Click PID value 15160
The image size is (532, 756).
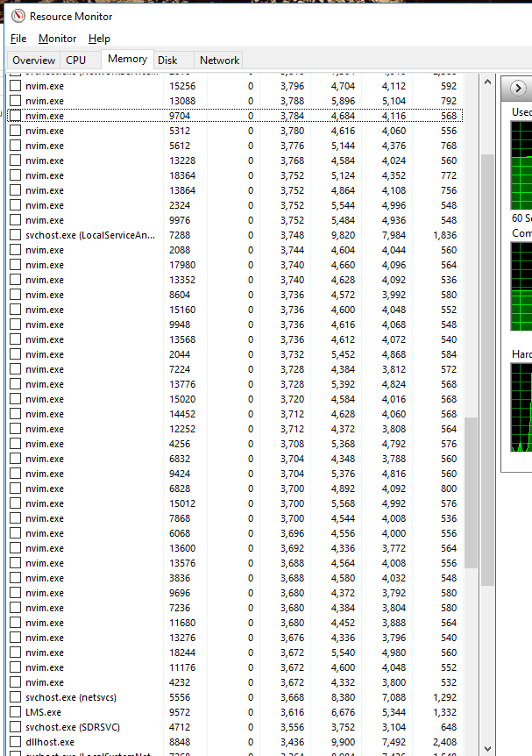click(182, 310)
